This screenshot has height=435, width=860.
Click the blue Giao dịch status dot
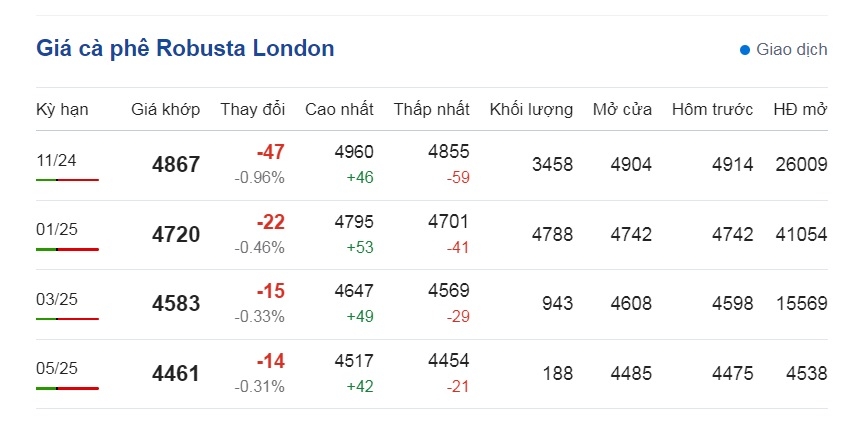[744, 50]
